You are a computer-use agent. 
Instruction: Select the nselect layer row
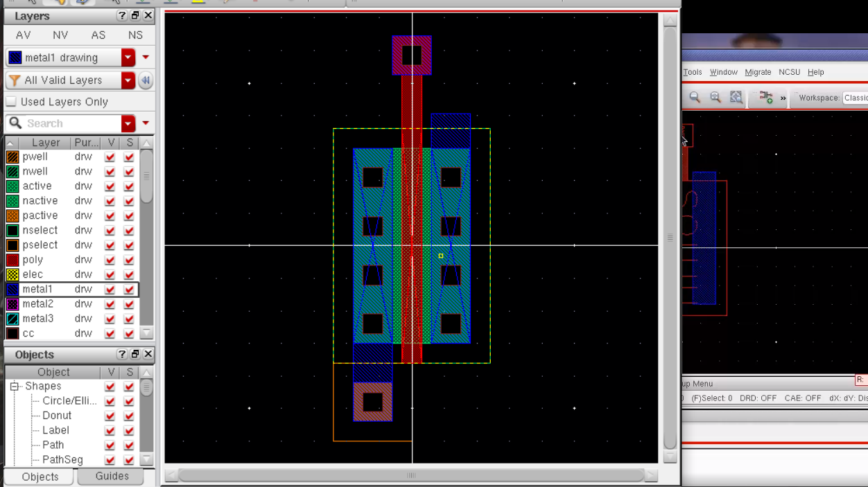coord(71,230)
